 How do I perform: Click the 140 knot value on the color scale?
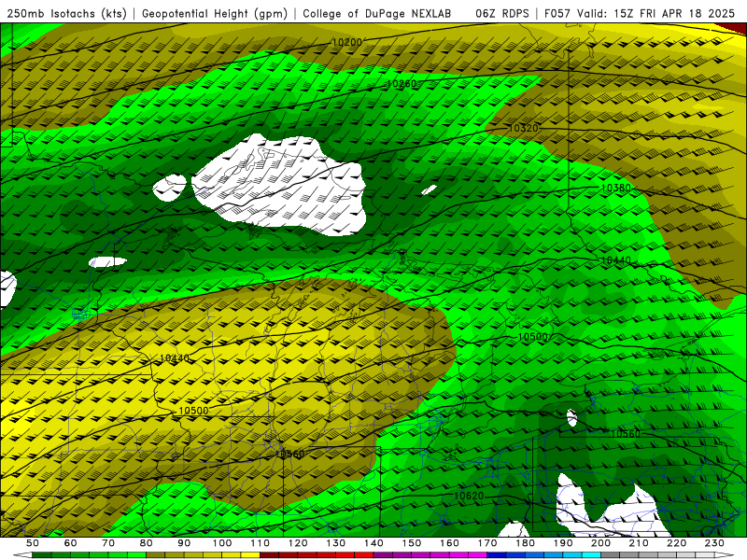pyautogui.click(x=373, y=543)
